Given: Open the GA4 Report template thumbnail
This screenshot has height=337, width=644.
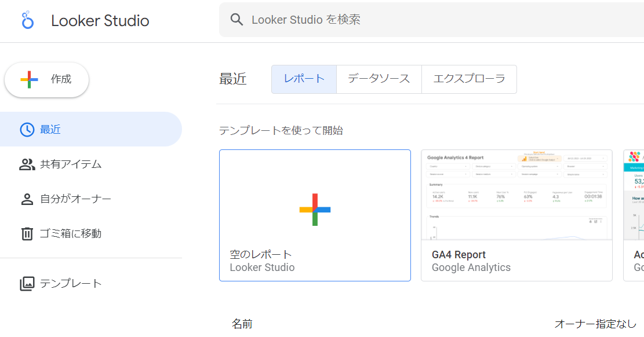Looking at the screenshot, I should point(516,195).
